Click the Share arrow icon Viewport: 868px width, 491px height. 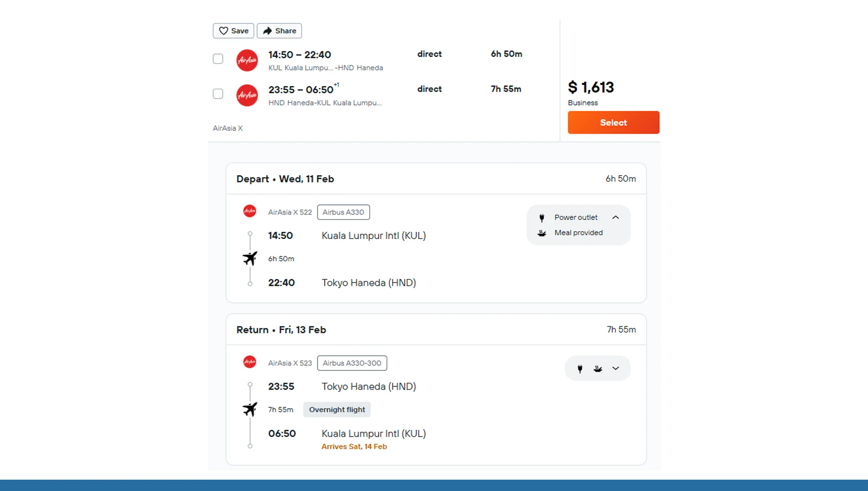pos(267,31)
